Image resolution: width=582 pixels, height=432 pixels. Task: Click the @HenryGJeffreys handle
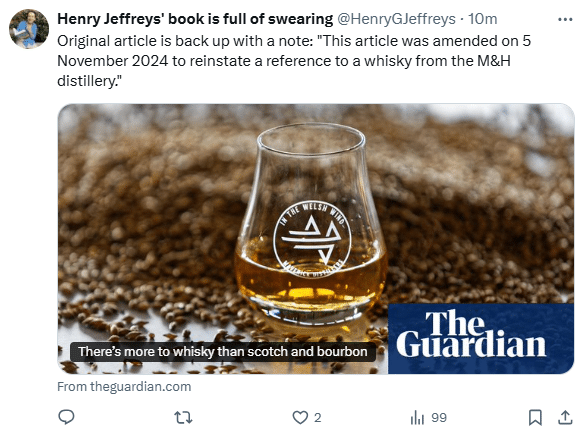coord(396,19)
